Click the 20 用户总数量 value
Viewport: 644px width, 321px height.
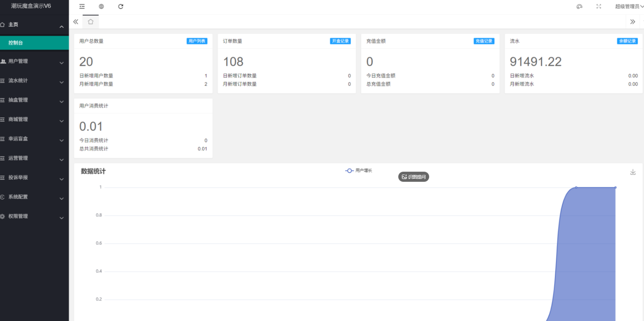point(86,62)
